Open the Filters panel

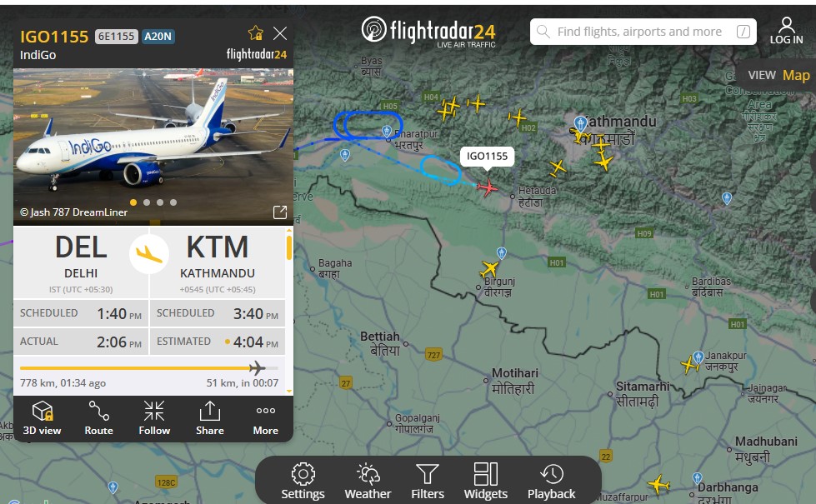pos(428,481)
